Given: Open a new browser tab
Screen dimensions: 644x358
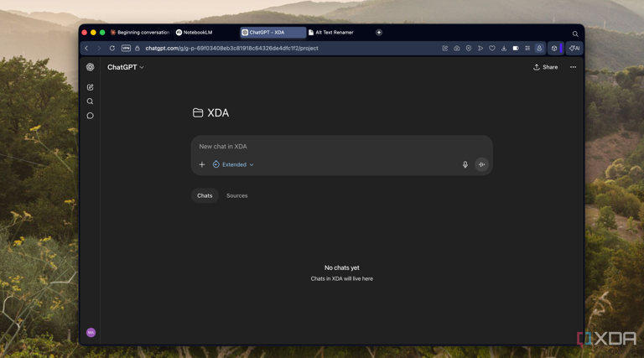Looking at the screenshot, I should [379, 33].
